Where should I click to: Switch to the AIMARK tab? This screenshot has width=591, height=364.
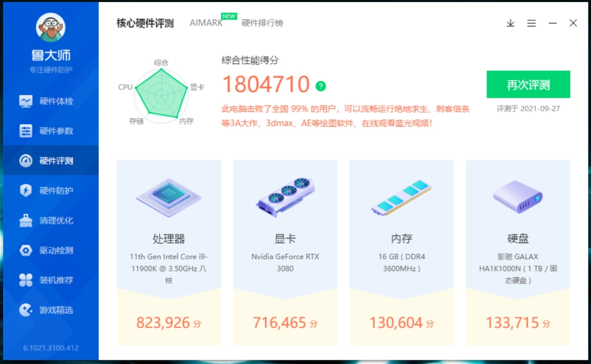click(x=205, y=23)
